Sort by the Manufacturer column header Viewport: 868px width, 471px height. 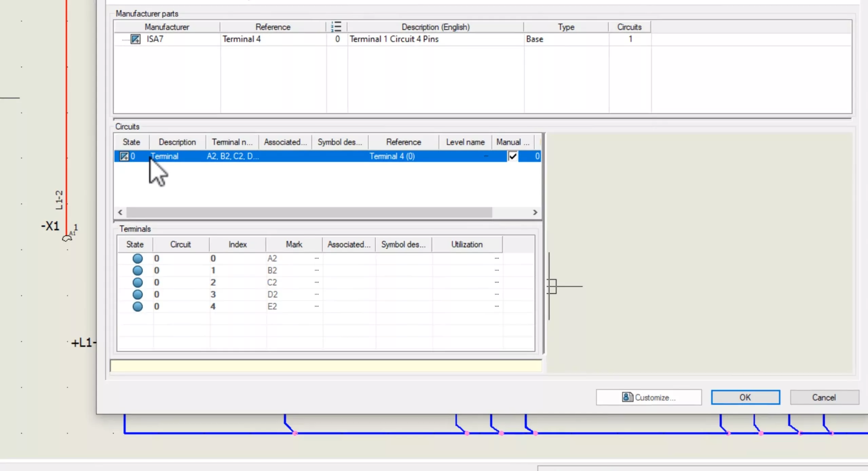167,27
